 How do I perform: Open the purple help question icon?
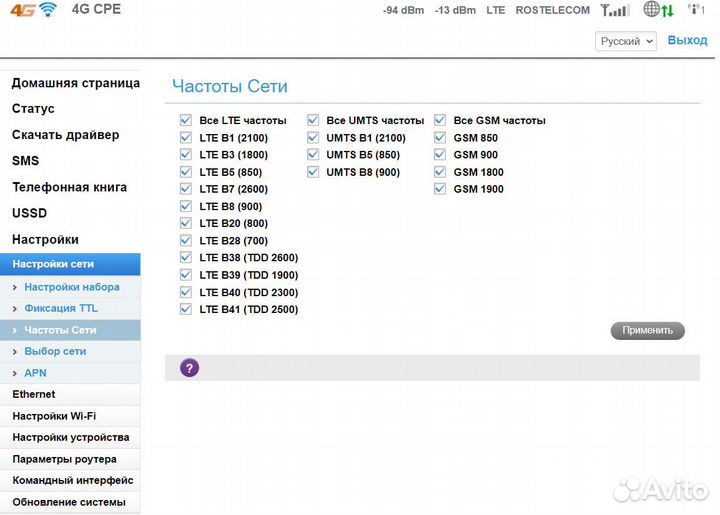coord(190,368)
